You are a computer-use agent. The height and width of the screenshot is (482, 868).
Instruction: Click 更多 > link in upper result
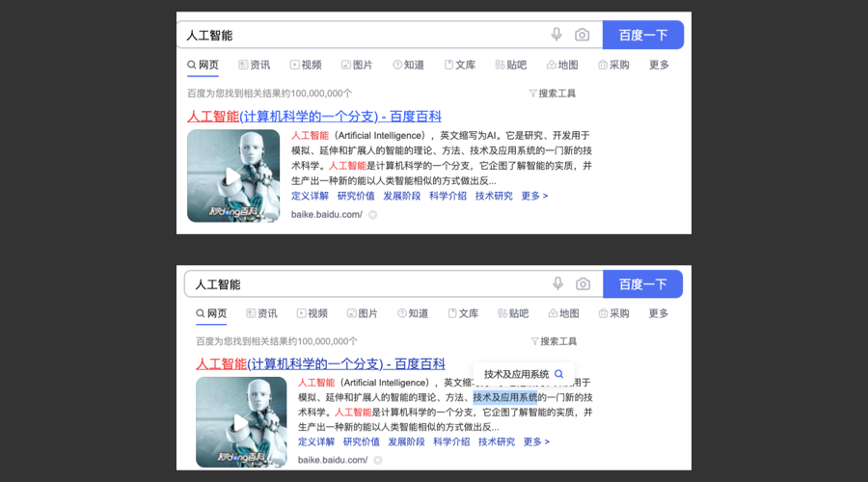pos(534,196)
